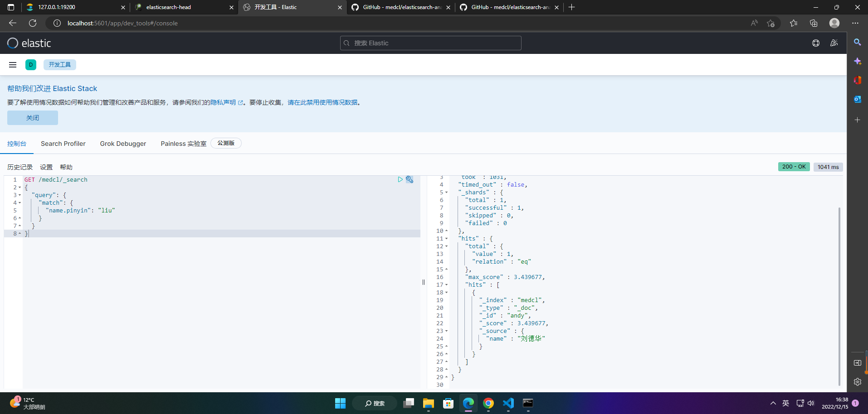The image size is (868, 414).
Task: Open the Edge sidebar Copilot sparkle icon
Action: (x=857, y=61)
